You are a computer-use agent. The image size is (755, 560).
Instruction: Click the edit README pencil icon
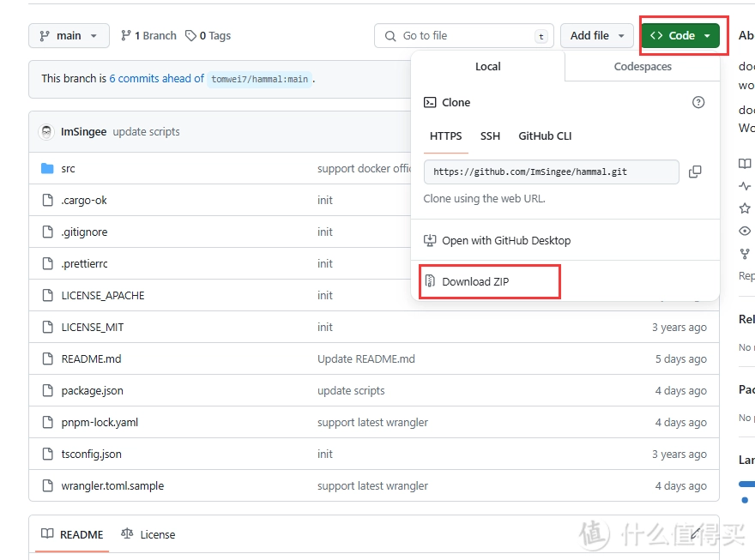coord(697,534)
